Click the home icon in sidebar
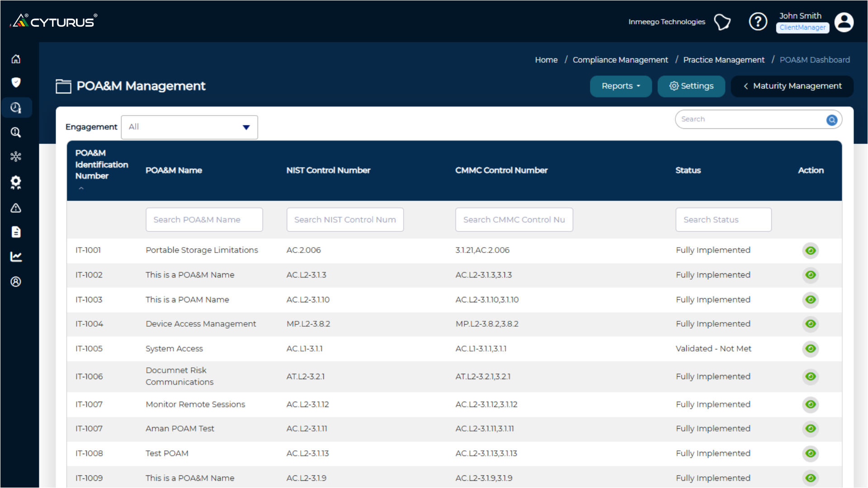Screen dimensions: 868x488 (x=16, y=59)
